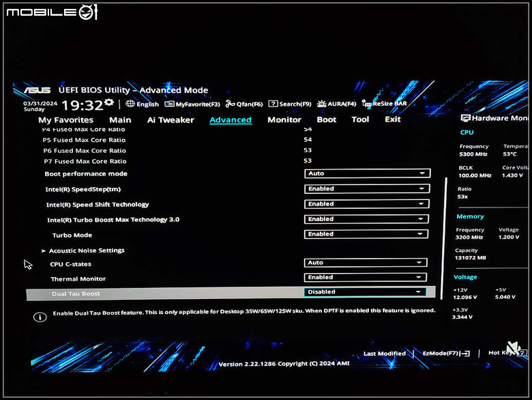Click CPU C-states label
This screenshot has width=532, height=400.
coord(70,264)
